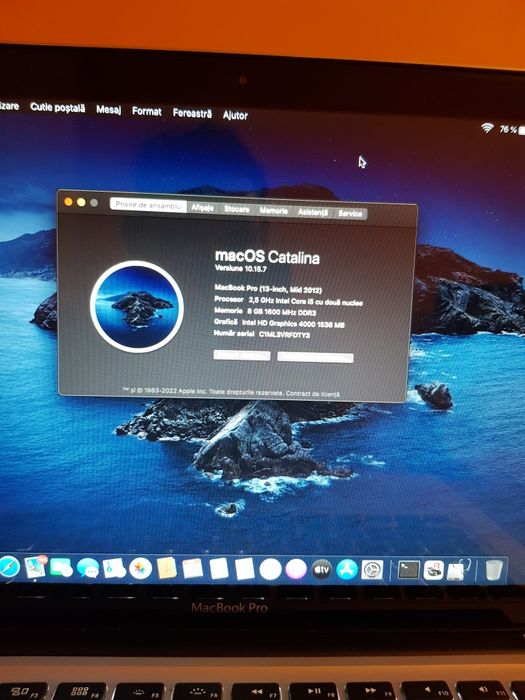Click the 2,5 GHz Intel Core i5 line
Image resolution: width=525 pixels, height=700 pixels.
coord(305,301)
